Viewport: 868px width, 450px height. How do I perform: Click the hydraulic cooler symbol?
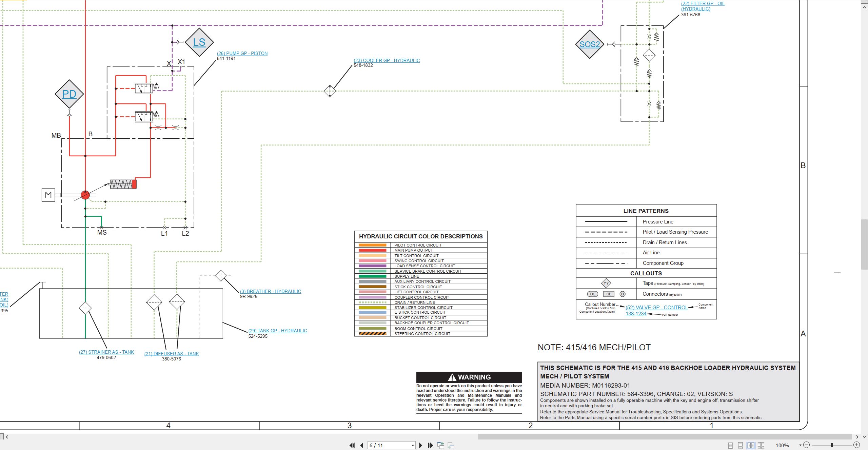pos(330,91)
